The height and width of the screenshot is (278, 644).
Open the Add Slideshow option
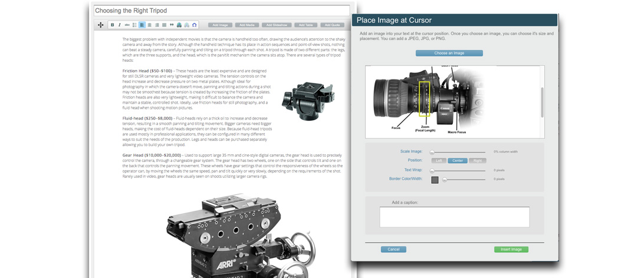click(277, 25)
